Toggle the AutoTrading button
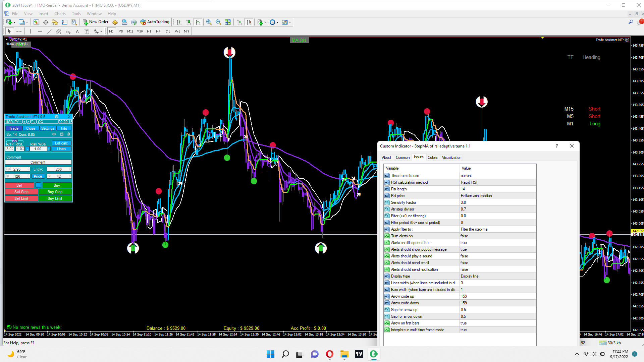The image size is (644, 362). 155,22
